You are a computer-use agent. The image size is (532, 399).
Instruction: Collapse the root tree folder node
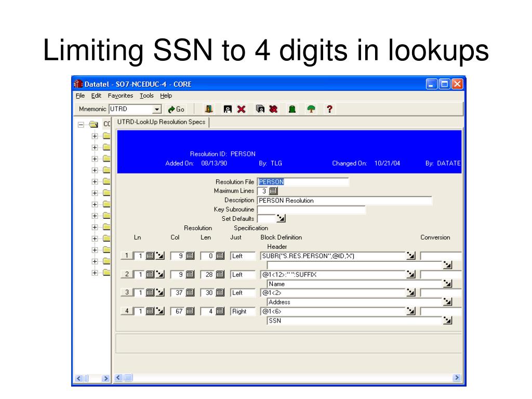[x=81, y=125]
